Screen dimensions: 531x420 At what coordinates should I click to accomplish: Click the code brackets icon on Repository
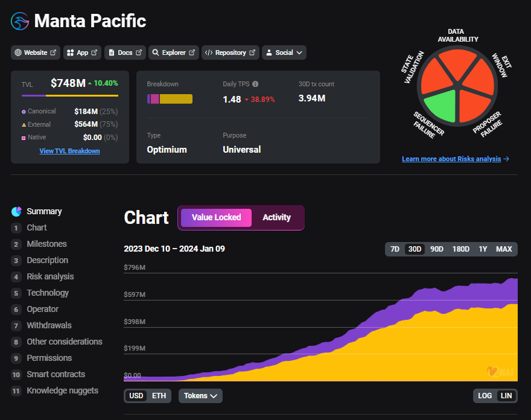point(209,52)
